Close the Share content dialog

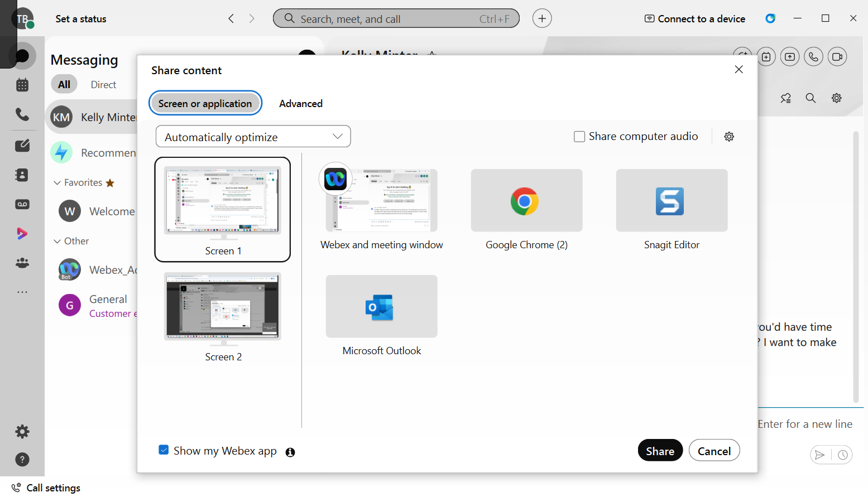[x=739, y=70]
